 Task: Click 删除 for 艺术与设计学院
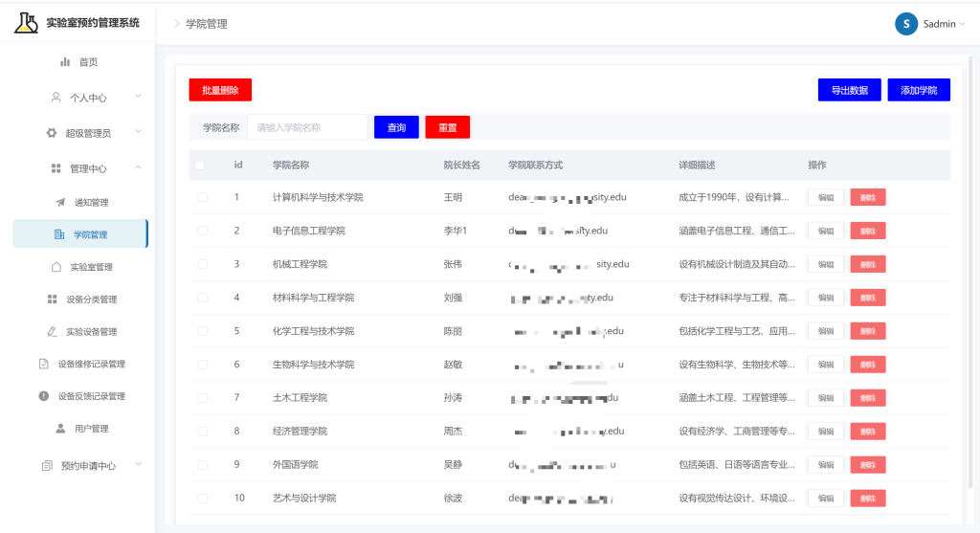coord(867,498)
